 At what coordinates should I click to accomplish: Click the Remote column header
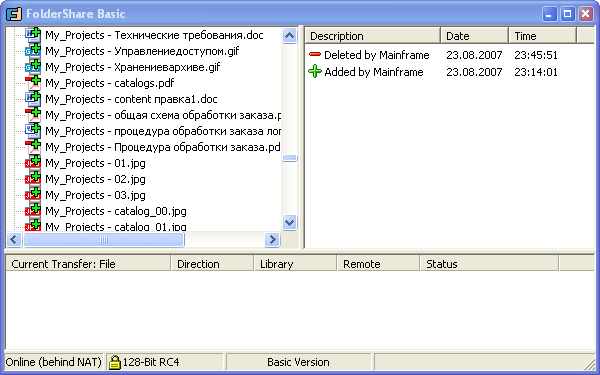coord(378,264)
